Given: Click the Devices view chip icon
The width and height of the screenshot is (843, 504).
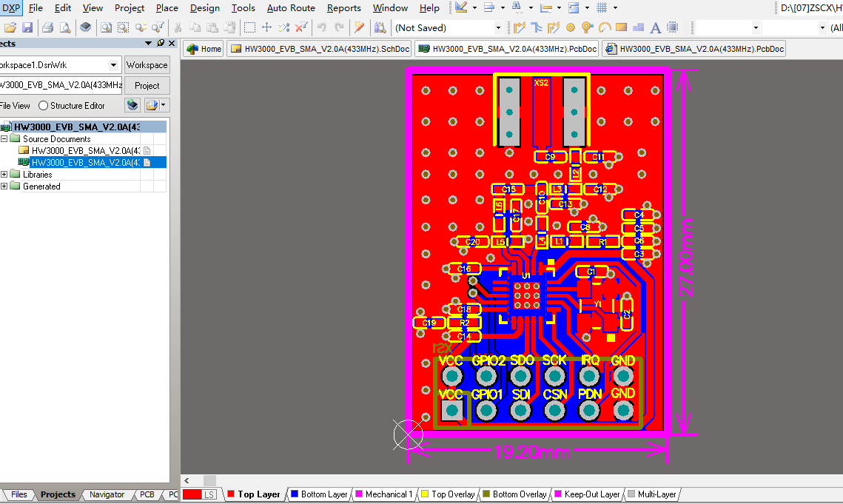Looking at the screenshot, I should (85, 27).
